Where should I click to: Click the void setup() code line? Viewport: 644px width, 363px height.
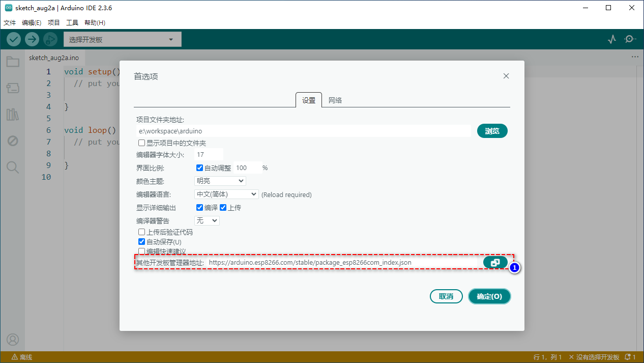[x=93, y=72]
